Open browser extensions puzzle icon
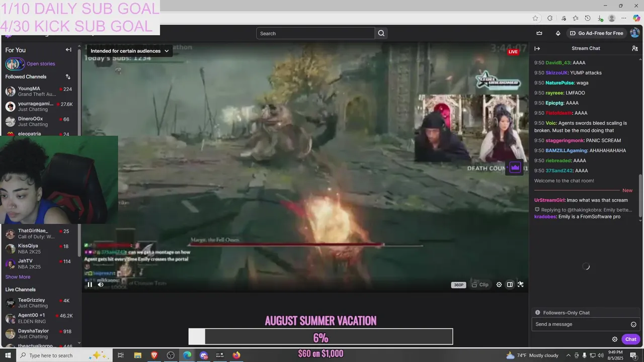Viewport: 644px width, 362px height. 550,18
